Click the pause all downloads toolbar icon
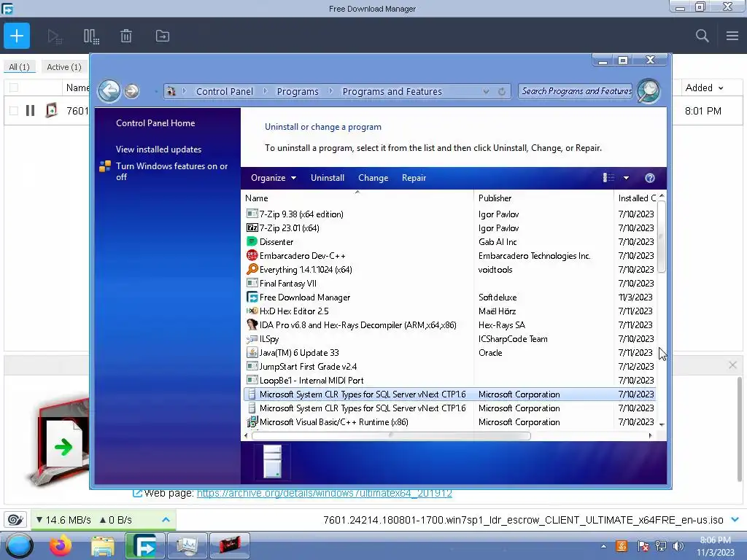Screen dimensions: 747x560 tap(91, 36)
